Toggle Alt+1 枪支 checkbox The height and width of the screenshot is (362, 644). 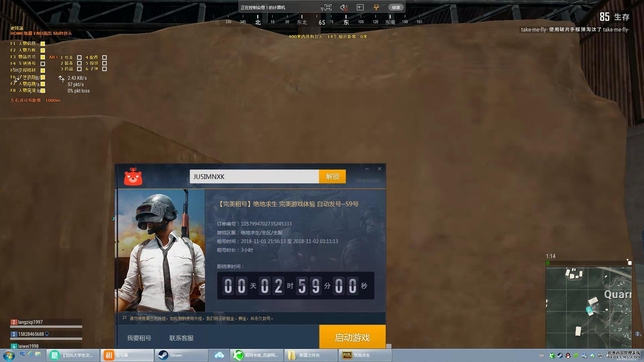[x=79, y=57]
